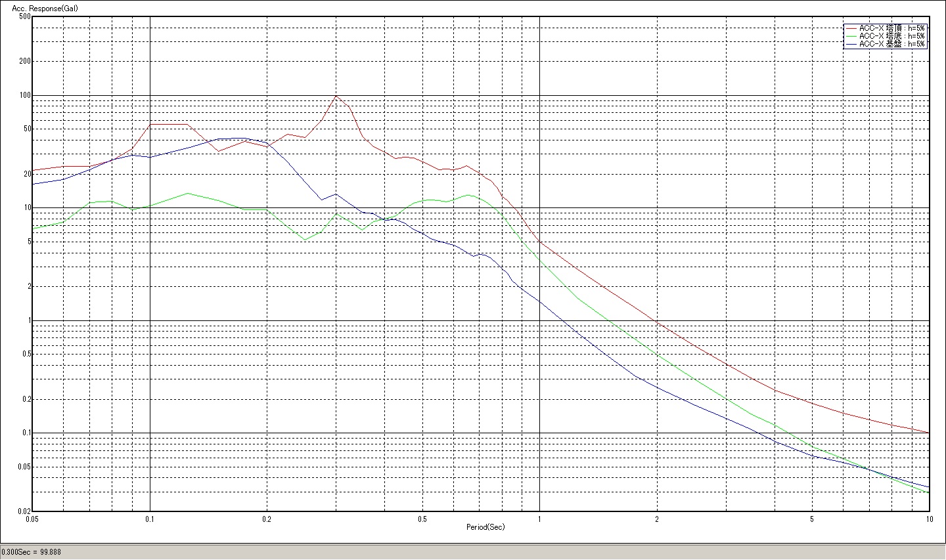The width and height of the screenshot is (946, 560).
Task: Click the 10 tick label on period axis
Action: 928,519
